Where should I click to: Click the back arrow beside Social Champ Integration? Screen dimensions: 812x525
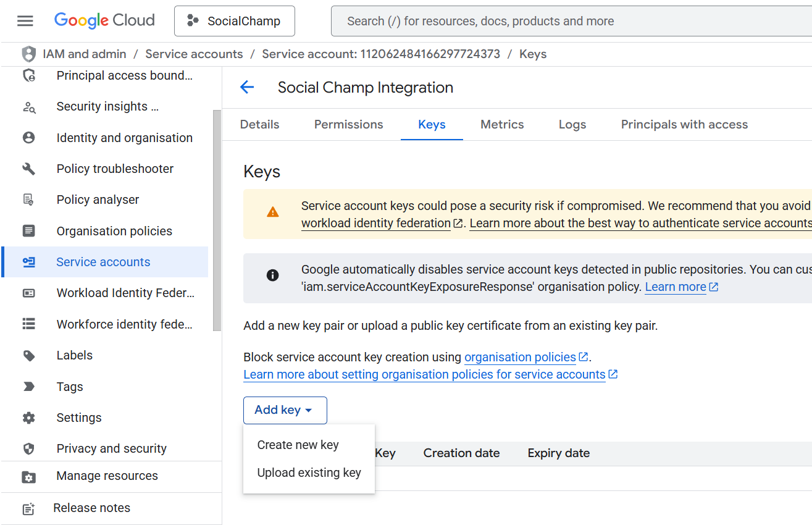(247, 87)
